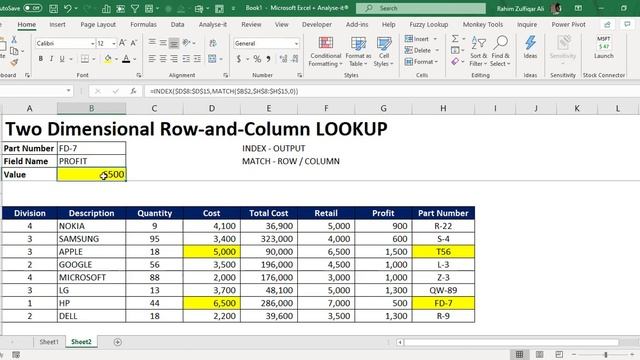Screen dimensions: 640x360
Task: Switch to Page Layout view in status bar
Action: click(x=539, y=354)
